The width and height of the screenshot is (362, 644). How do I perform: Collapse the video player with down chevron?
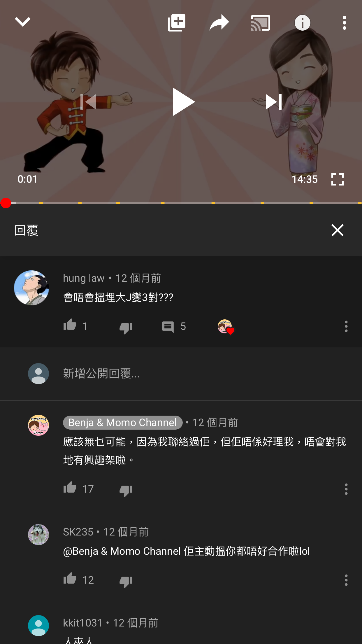tap(23, 22)
